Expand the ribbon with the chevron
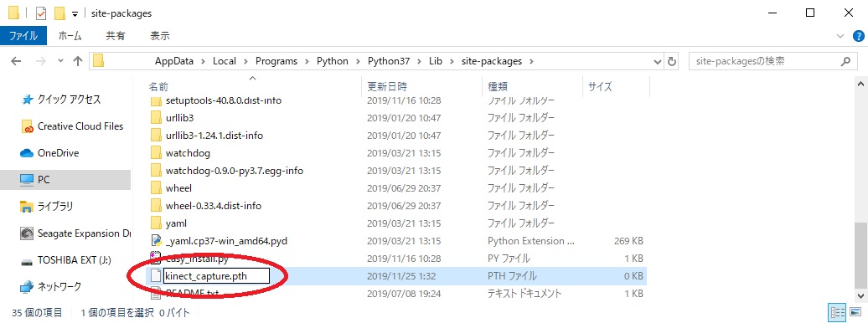The width and height of the screenshot is (868, 323). 840,36
